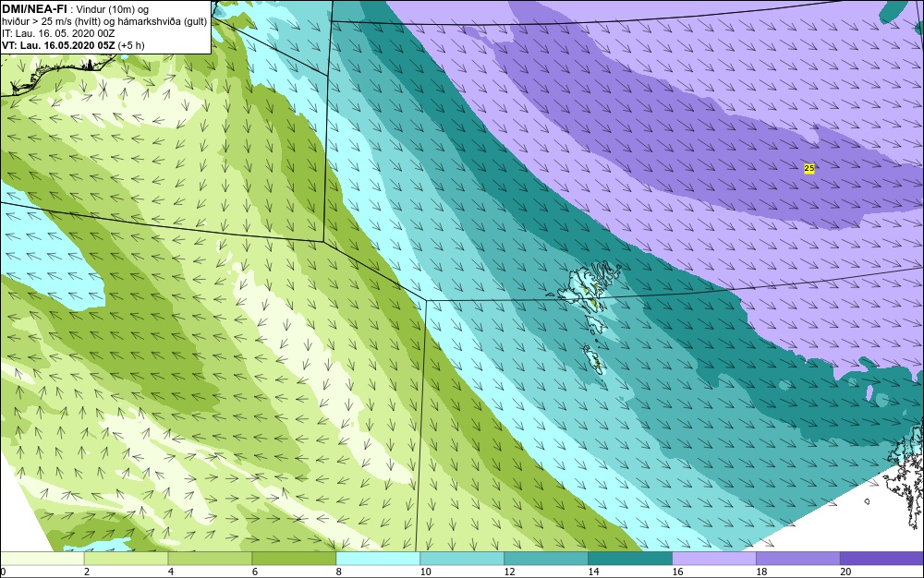Image resolution: width=924 pixels, height=578 pixels.
Task: Select the 10–12 m/s turquoise swatch
Action: pyautogui.click(x=462, y=558)
